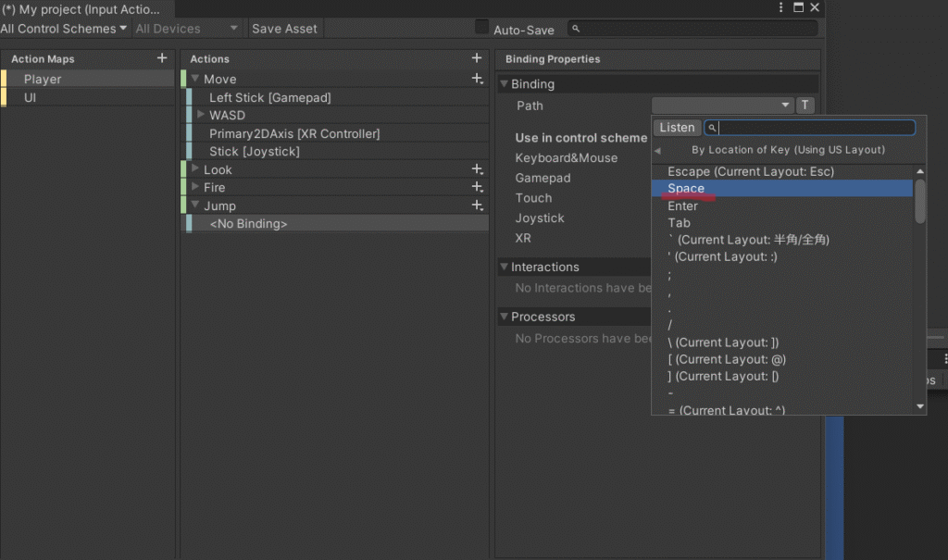Open the All Control Schemes dropdown

coord(64,29)
